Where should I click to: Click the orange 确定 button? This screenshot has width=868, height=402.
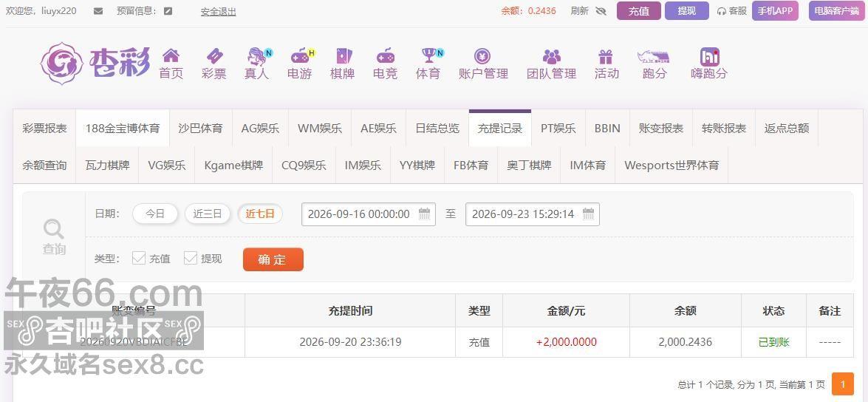(273, 259)
